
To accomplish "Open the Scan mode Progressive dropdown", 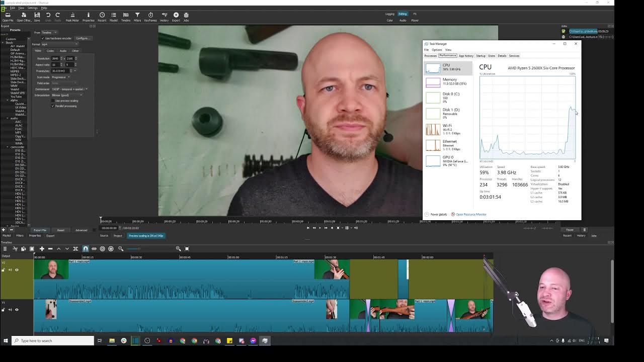I will 60,77.
